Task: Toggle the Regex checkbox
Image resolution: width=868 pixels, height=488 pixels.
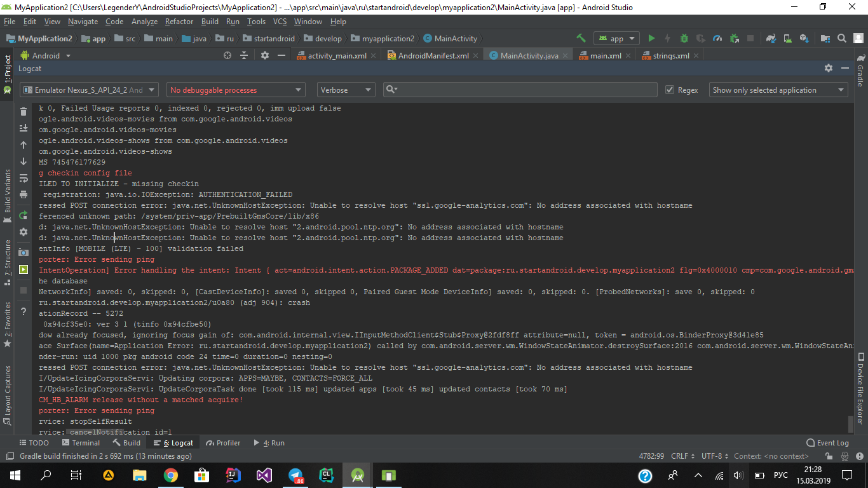Action: pyautogui.click(x=670, y=90)
